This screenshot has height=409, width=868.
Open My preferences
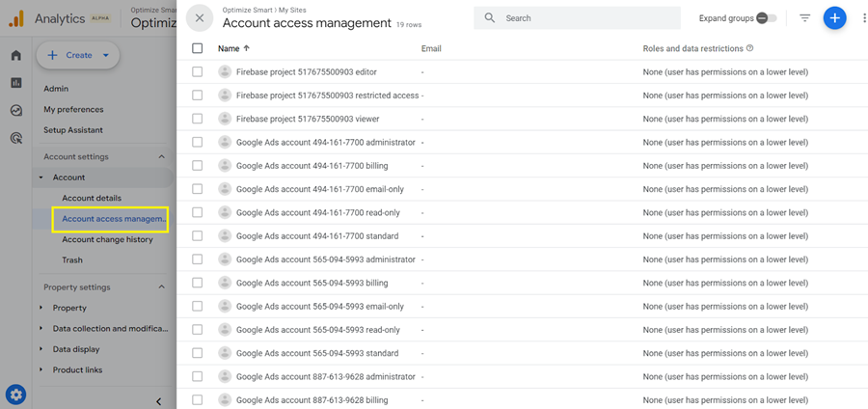(73, 110)
